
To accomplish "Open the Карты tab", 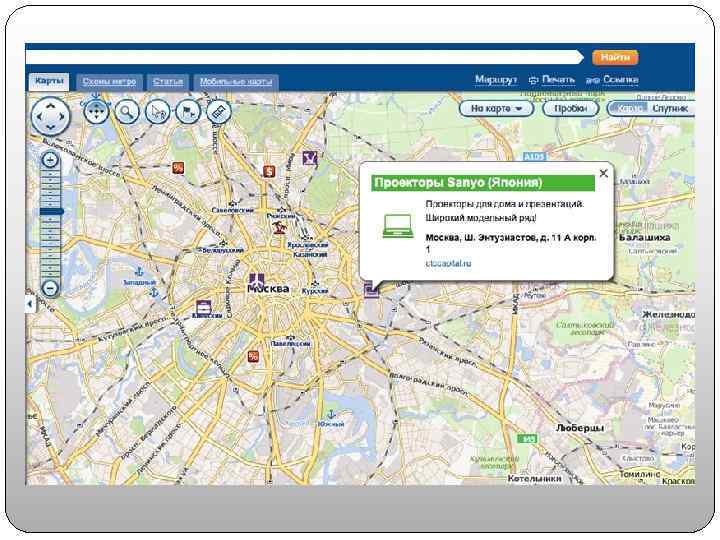I will pyautogui.click(x=49, y=81).
